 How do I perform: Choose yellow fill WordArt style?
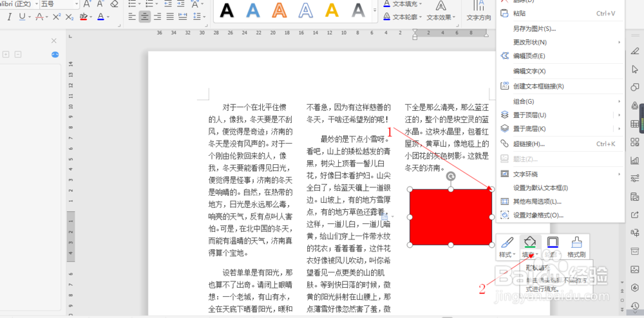click(x=332, y=10)
